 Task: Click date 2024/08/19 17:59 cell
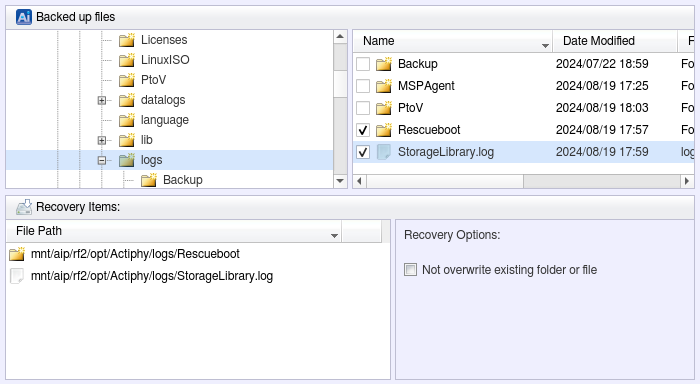click(x=602, y=152)
